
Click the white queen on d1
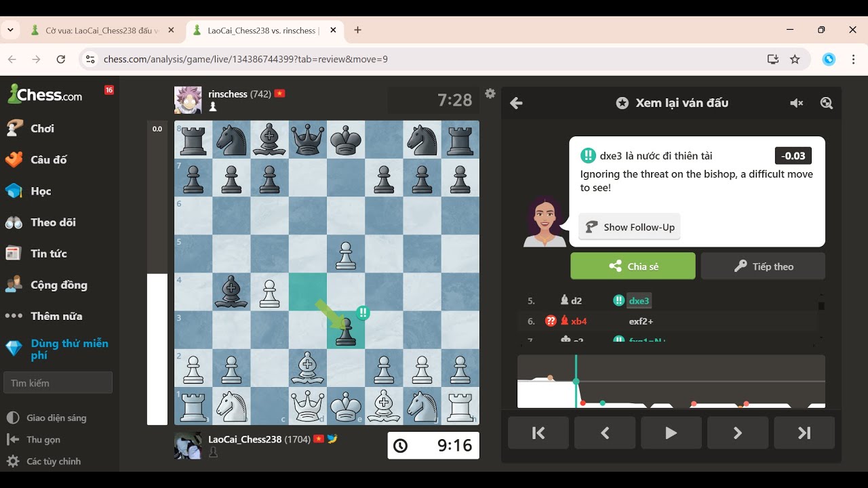308,406
